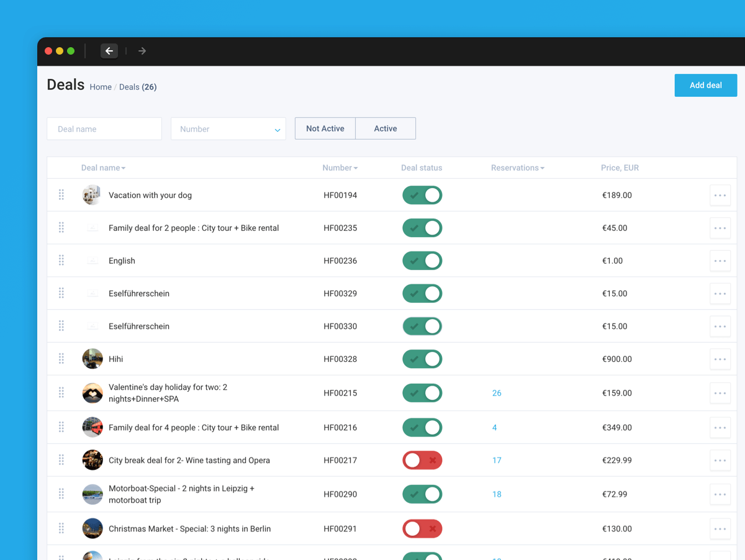Select the Active filter tab
The width and height of the screenshot is (745, 560).
(385, 129)
